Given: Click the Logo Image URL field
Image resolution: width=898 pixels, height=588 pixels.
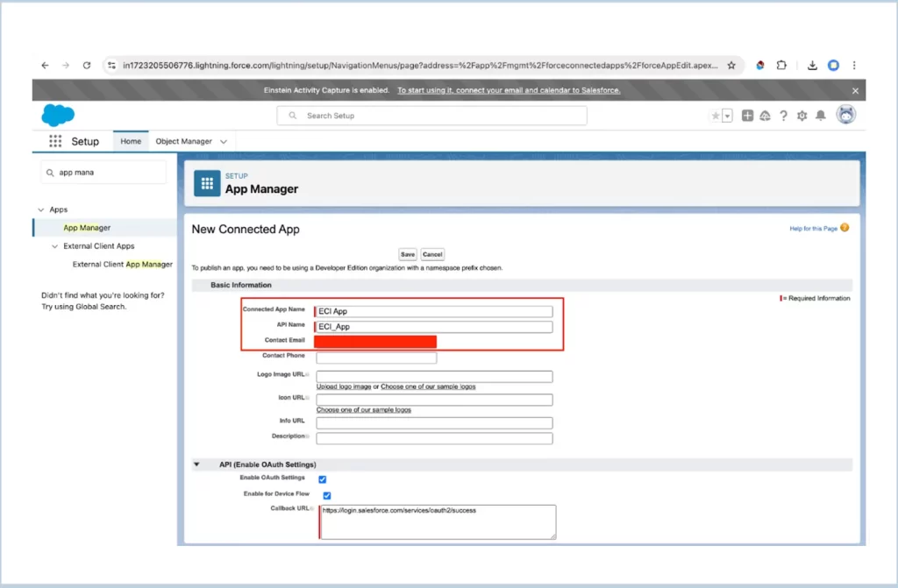Looking at the screenshot, I should coord(434,376).
